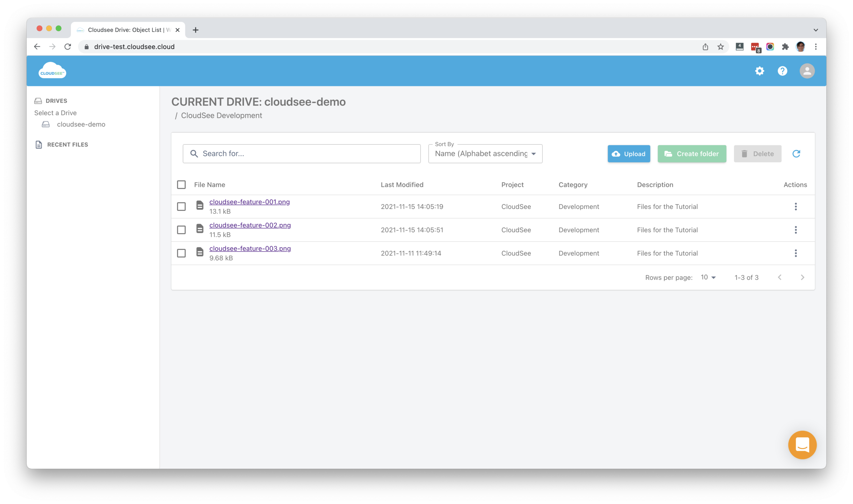Screen dimensions: 853x504
Task: Click inside the Search for field
Action: pos(301,154)
